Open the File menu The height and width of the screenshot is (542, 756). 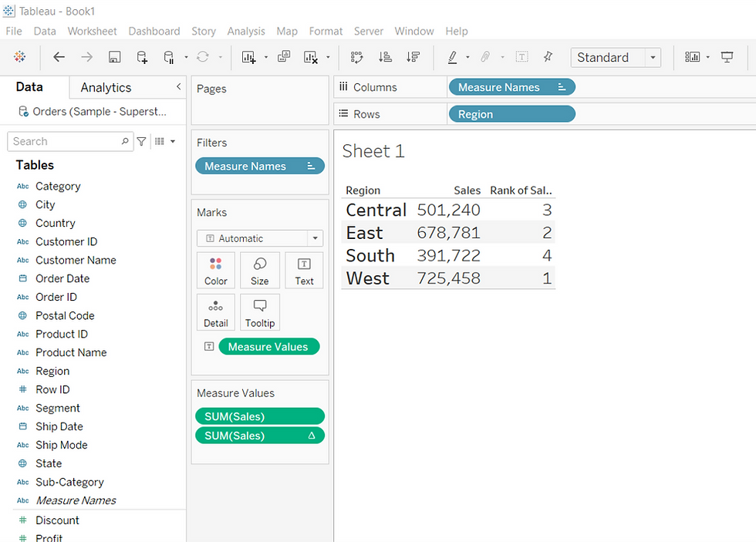coord(14,32)
